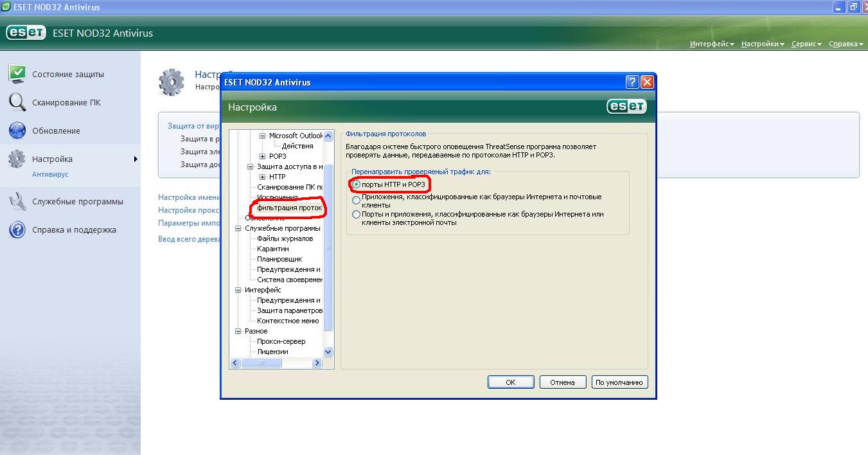This screenshot has height=455, width=868.
Task: Open the Настройки dropdown menu in top bar
Action: pyautogui.click(x=763, y=44)
